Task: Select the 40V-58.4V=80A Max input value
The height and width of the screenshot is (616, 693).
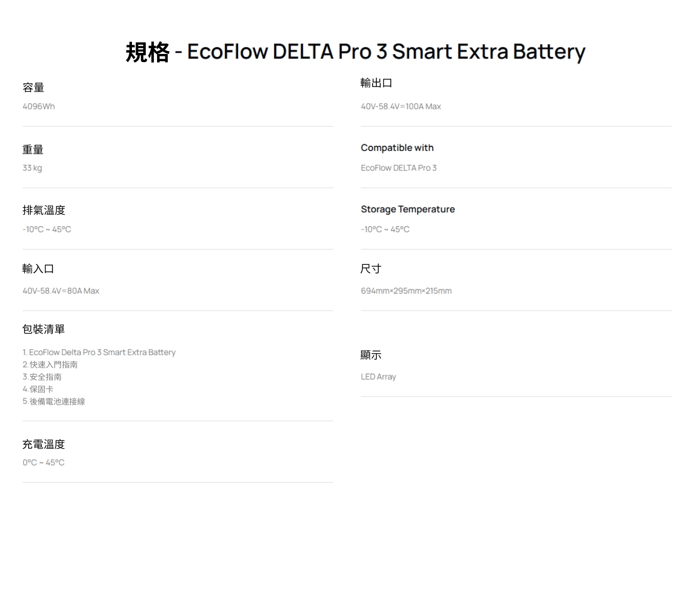Action: pyautogui.click(x=61, y=291)
